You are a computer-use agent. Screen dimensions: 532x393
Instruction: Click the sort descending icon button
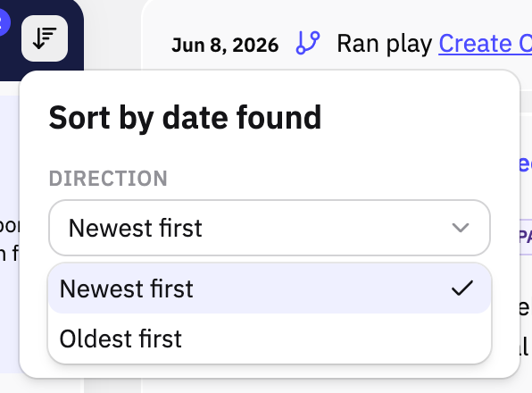(45, 38)
